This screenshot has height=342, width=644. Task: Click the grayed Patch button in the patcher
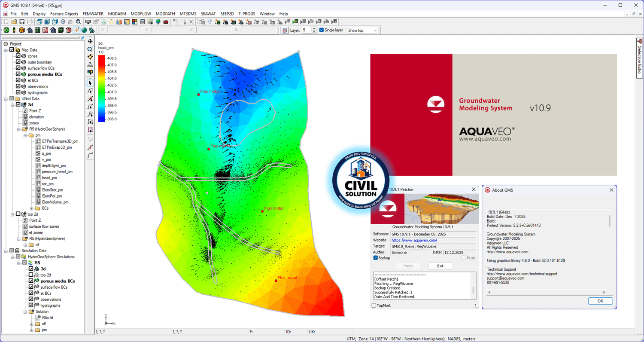(408, 266)
